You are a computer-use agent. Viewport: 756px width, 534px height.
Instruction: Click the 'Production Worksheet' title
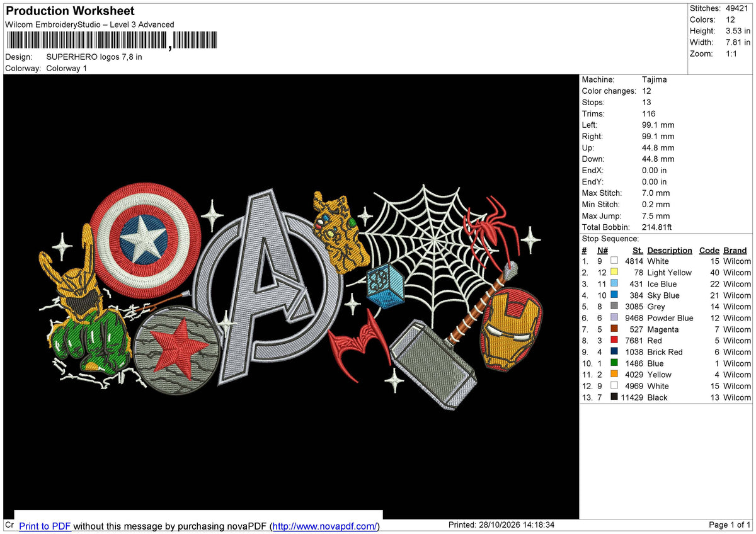point(70,11)
